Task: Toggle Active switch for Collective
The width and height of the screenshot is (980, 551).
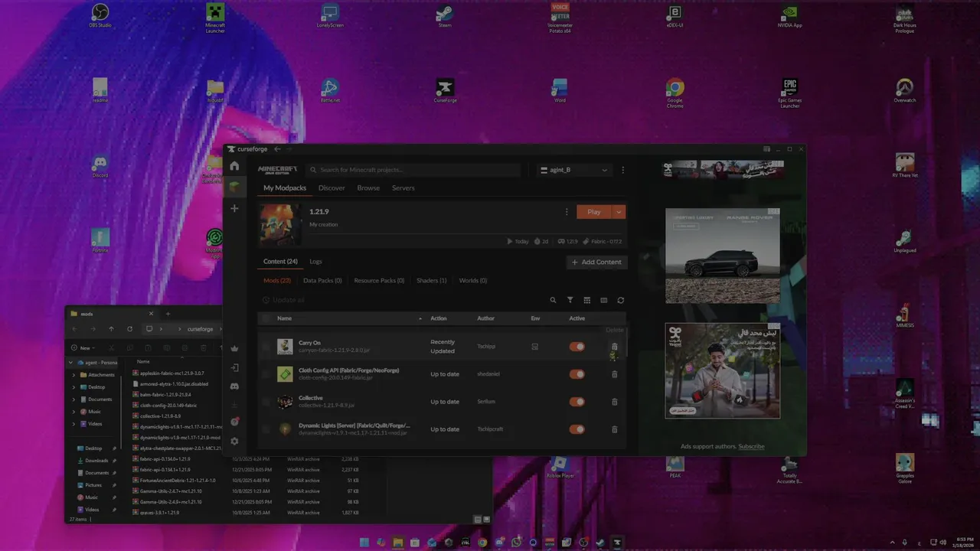Action: coord(577,402)
